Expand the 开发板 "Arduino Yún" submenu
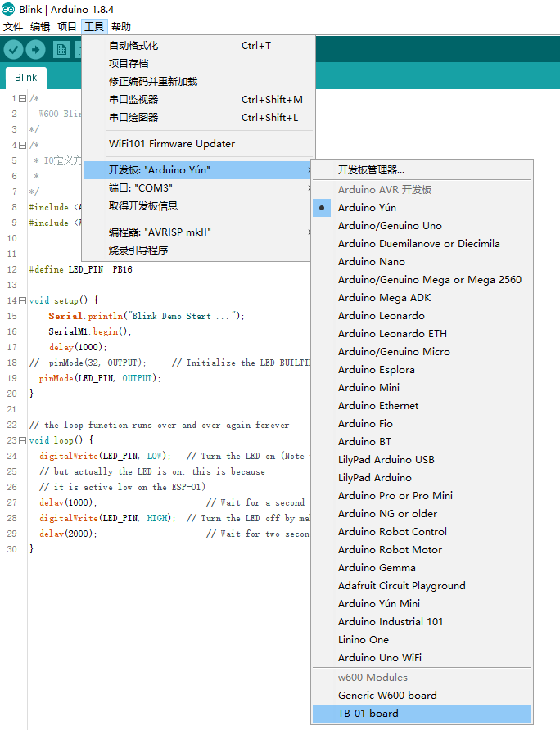This screenshot has width=560, height=730. click(x=198, y=170)
